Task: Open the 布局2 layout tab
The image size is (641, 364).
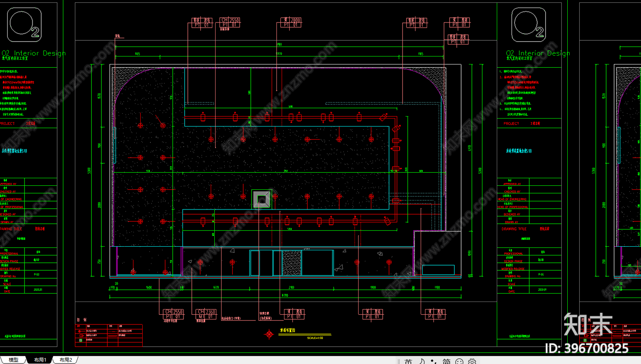Action: pos(66,360)
